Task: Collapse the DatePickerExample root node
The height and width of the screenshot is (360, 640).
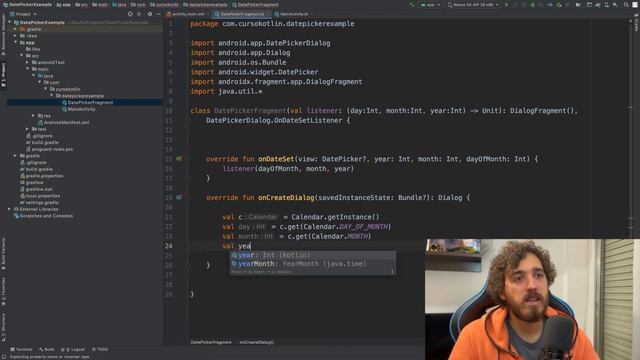Action: click(10, 22)
